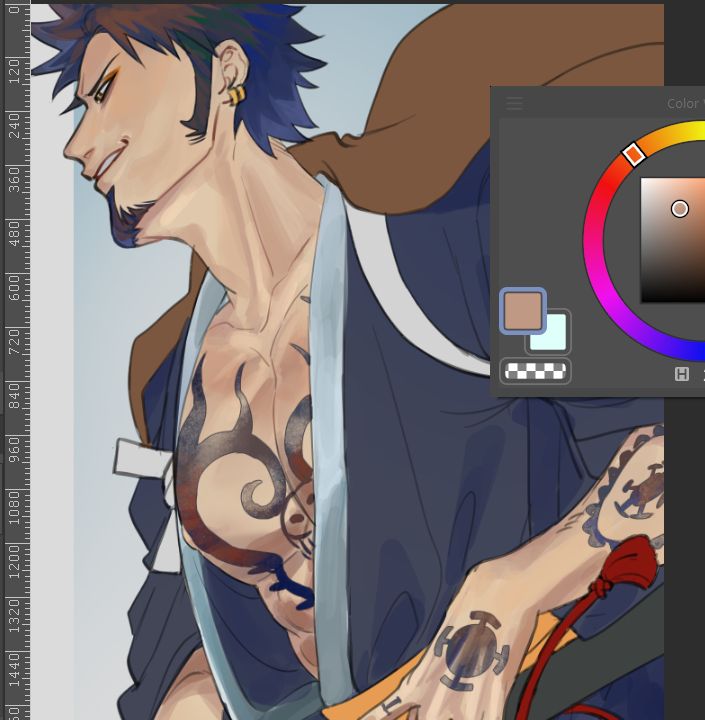Open the Color Wheel panel hamburger menu
705x720 pixels.
pos(514,103)
